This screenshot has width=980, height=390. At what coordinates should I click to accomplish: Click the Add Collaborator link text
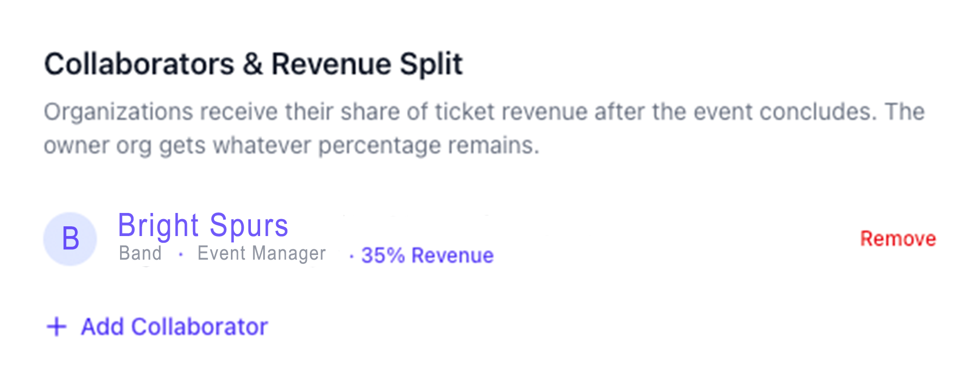coord(174,327)
